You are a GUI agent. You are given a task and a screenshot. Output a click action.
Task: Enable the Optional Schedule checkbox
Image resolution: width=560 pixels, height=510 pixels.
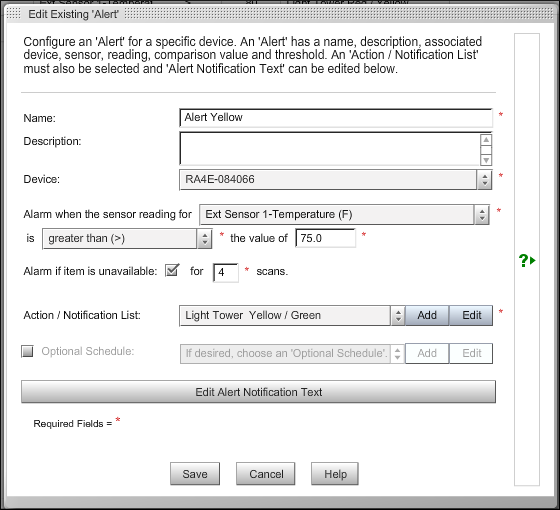coord(28,351)
